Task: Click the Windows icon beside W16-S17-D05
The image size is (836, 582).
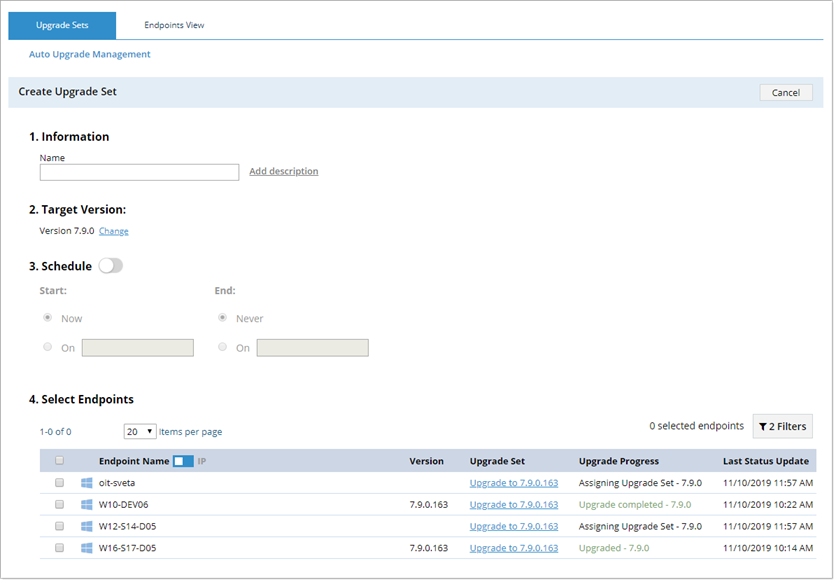Action: pyautogui.click(x=86, y=549)
